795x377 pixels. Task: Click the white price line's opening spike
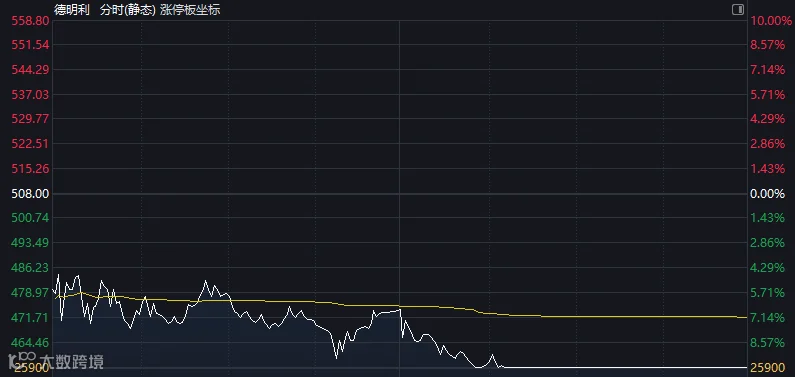pos(58,275)
